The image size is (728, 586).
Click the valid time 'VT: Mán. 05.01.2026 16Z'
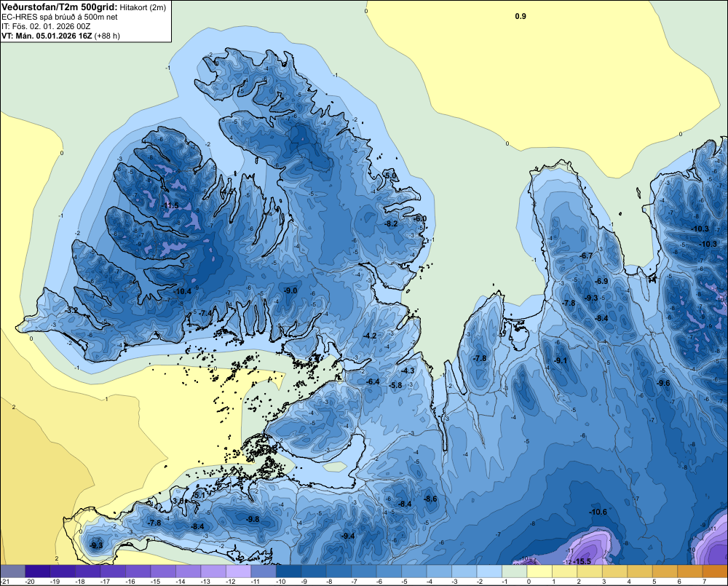[x=47, y=36]
